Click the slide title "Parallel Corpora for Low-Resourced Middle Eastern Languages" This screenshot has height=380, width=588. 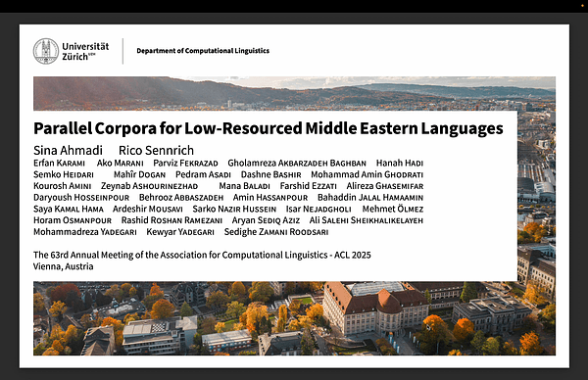coord(269,128)
